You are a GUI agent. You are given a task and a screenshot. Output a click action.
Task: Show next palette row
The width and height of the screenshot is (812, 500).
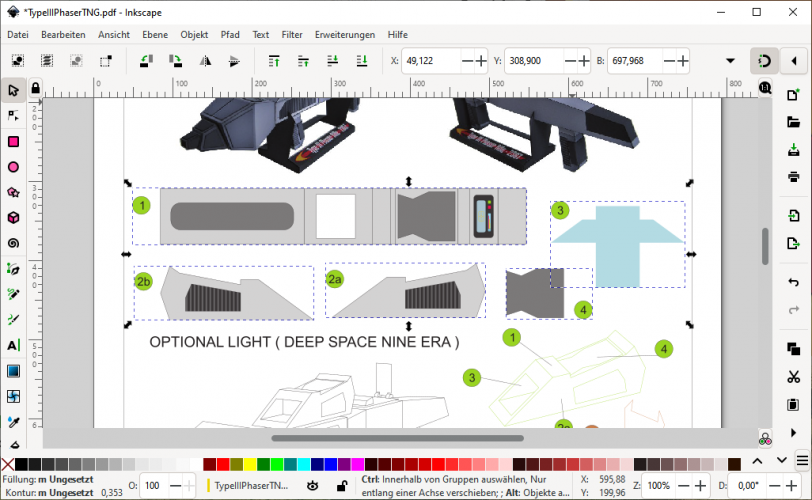click(x=781, y=460)
